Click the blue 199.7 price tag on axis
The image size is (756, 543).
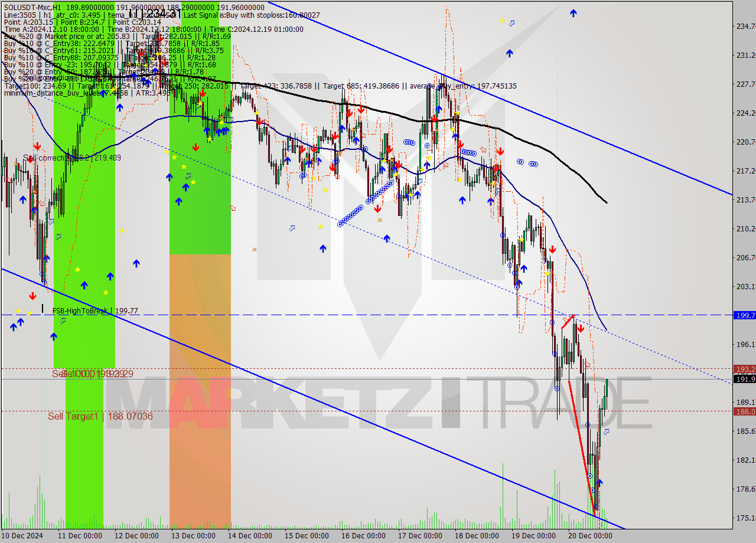(744, 315)
